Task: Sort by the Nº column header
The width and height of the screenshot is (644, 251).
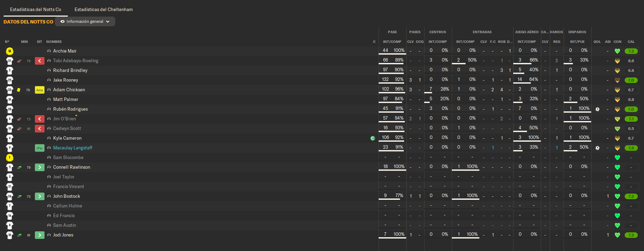Action: tap(7, 42)
